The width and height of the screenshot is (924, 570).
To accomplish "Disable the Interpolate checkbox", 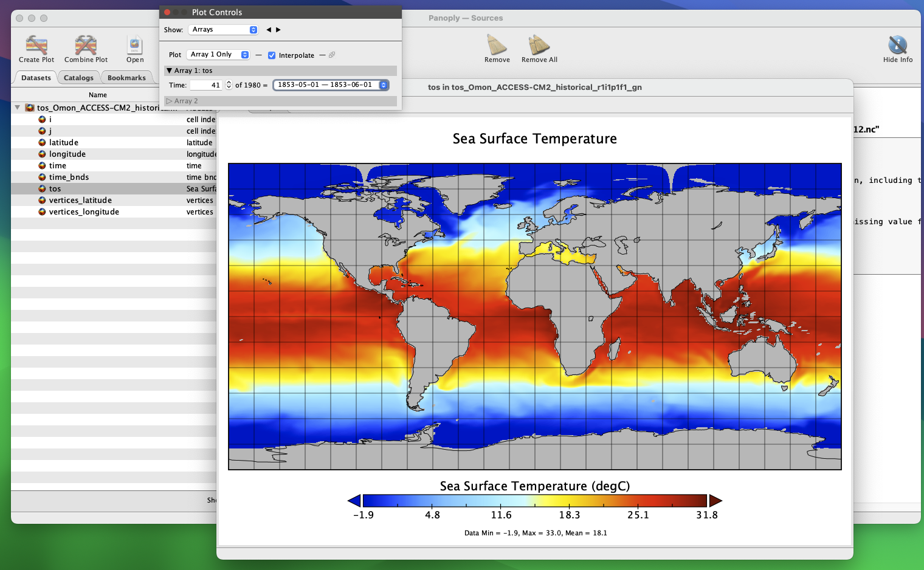I will [272, 55].
